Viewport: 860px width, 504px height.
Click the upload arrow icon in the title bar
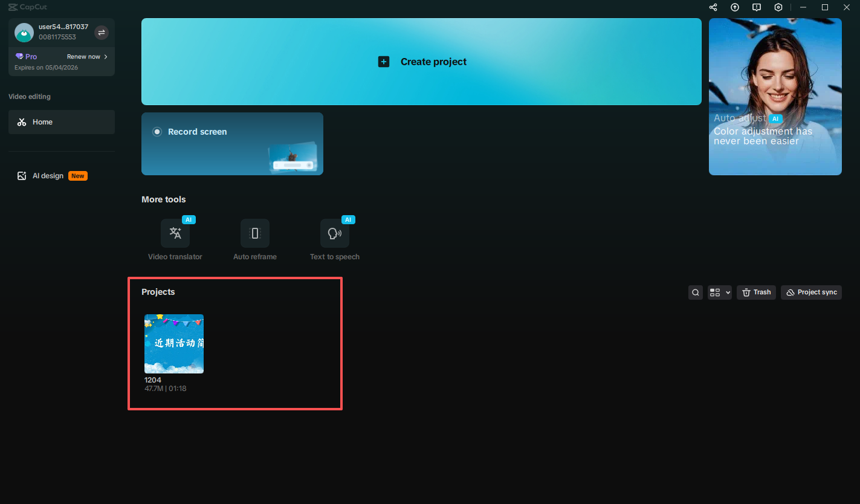[x=734, y=7]
